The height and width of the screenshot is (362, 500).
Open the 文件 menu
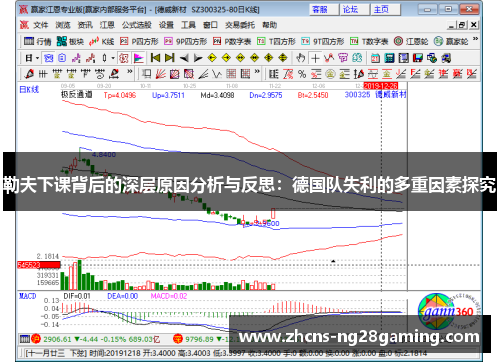(41, 25)
